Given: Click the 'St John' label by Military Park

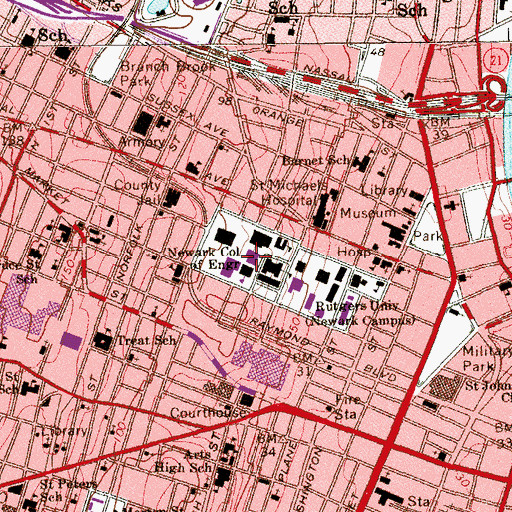Looking at the screenshot, I should [x=488, y=386].
